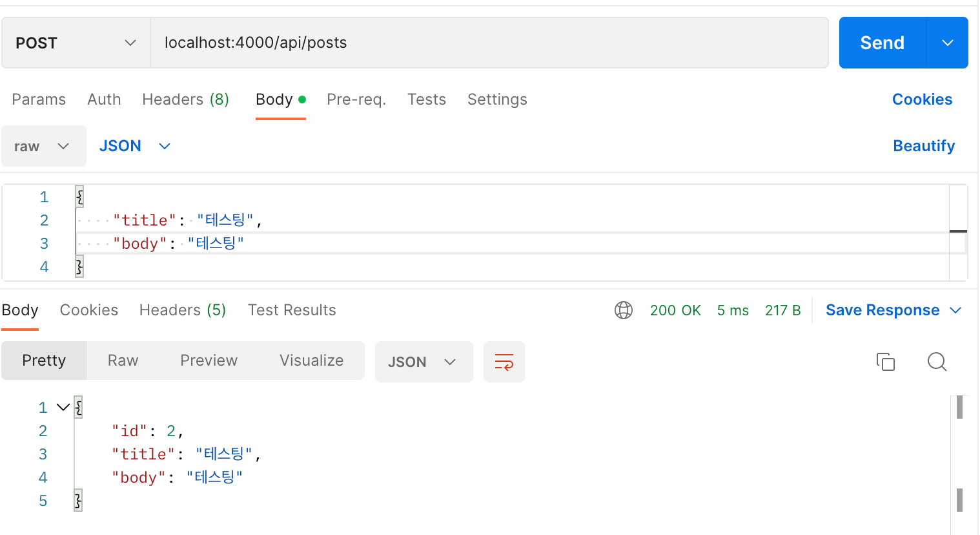This screenshot has width=980, height=535.
Task: Click the 200 OK status text
Action: tap(675, 310)
